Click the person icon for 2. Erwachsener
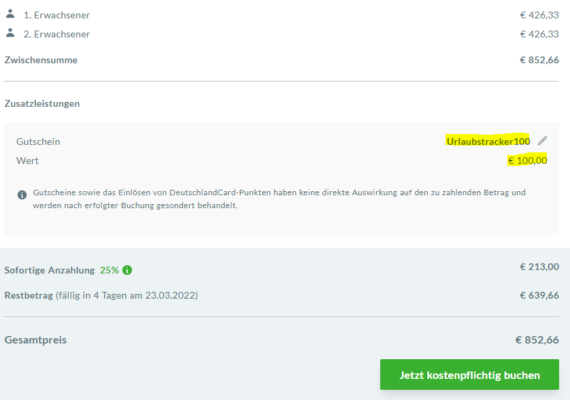Viewport: 570px width, 400px height. click(x=10, y=33)
